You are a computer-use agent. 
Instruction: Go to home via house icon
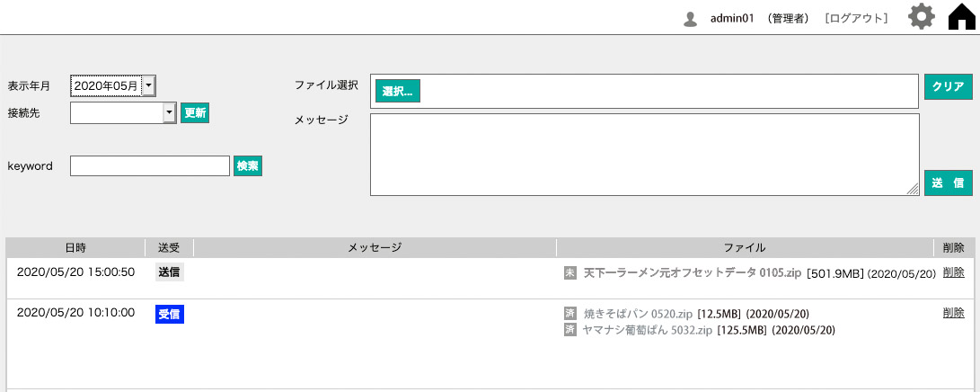click(x=962, y=18)
